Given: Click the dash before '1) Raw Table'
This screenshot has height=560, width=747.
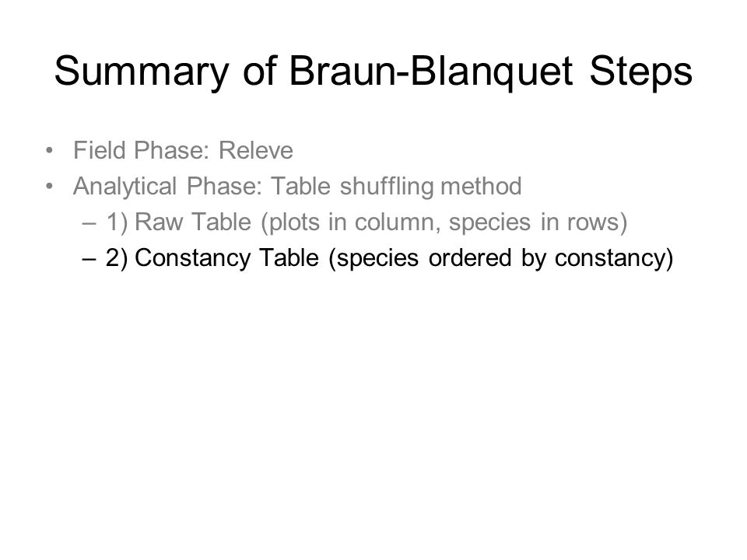Looking at the screenshot, I should click(89, 223).
